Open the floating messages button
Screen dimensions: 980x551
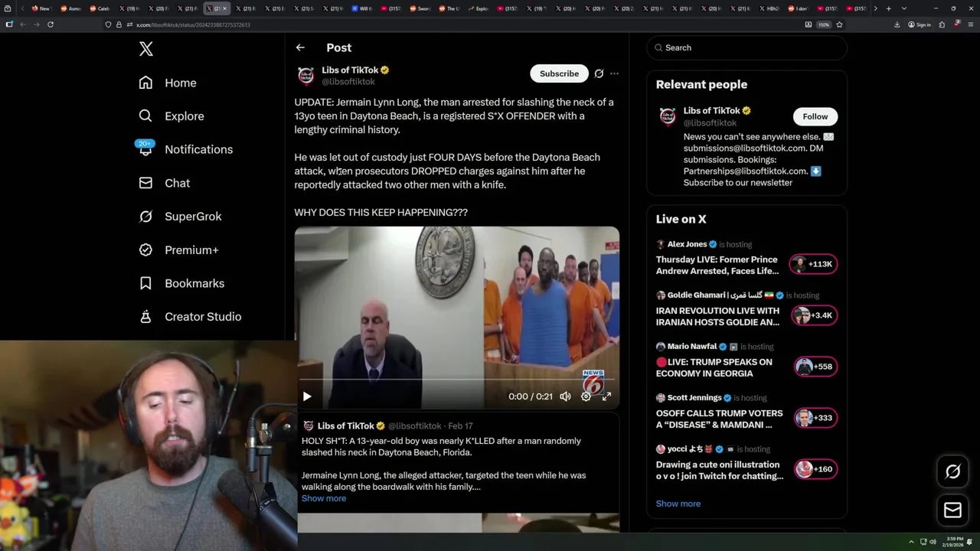pyautogui.click(x=952, y=510)
